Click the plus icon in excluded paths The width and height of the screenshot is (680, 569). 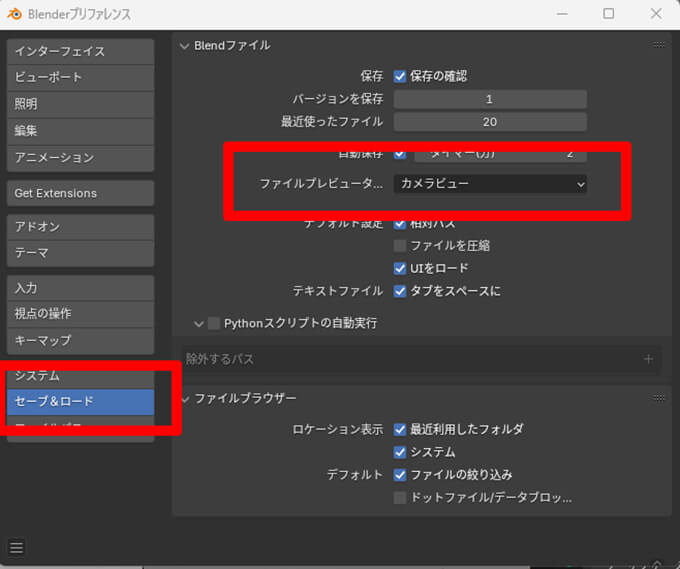[648, 359]
